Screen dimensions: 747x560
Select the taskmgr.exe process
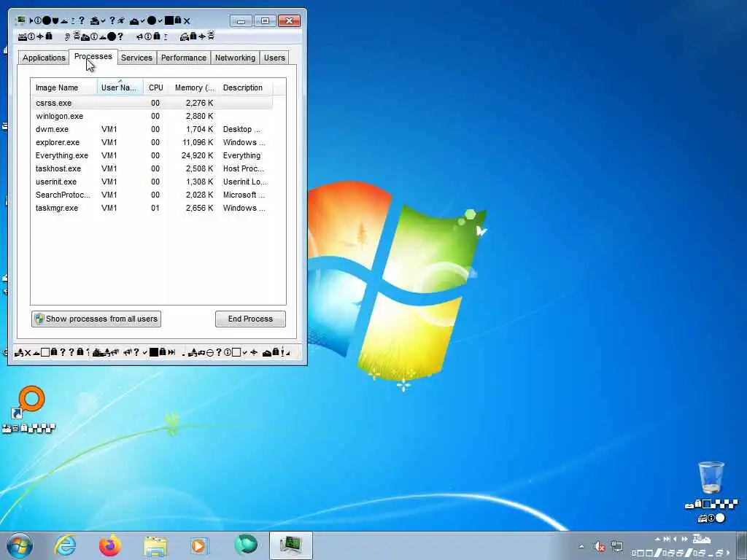[152, 208]
